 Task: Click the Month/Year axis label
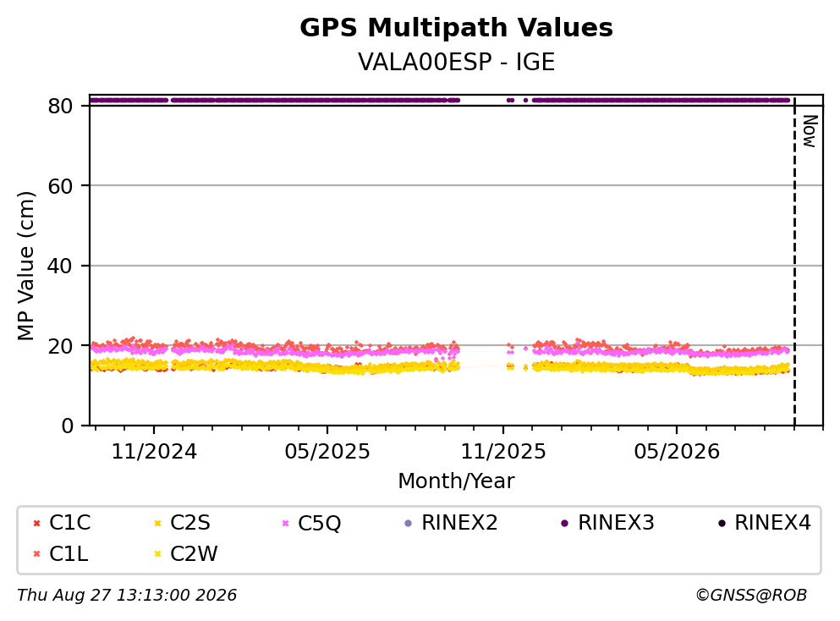tap(456, 481)
